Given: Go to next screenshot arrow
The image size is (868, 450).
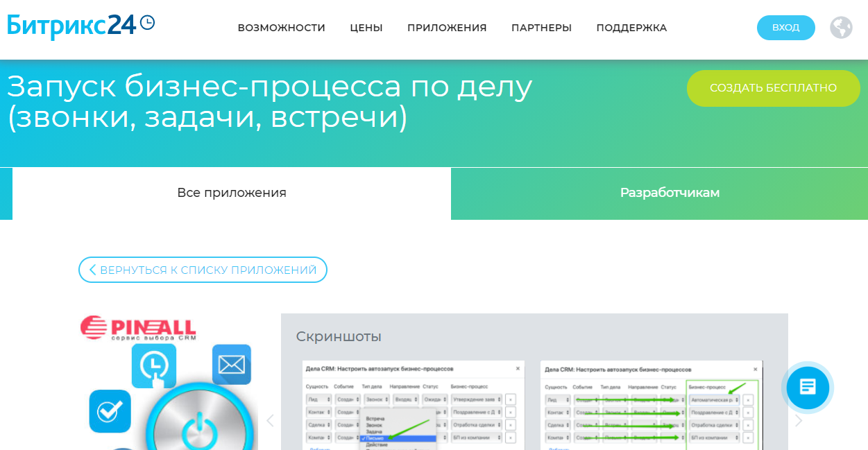Looking at the screenshot, I should pos(799,420).
